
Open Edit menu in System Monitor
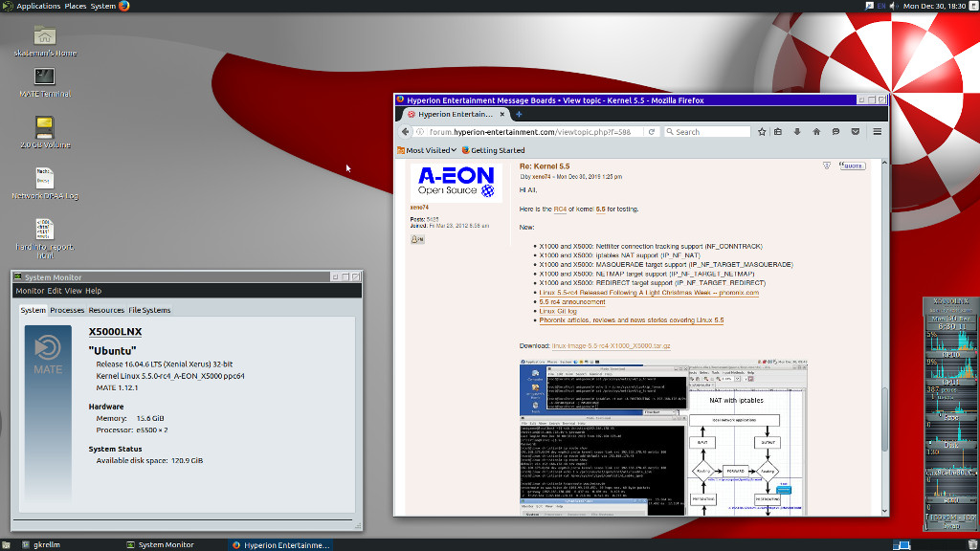tap(55, 291)
